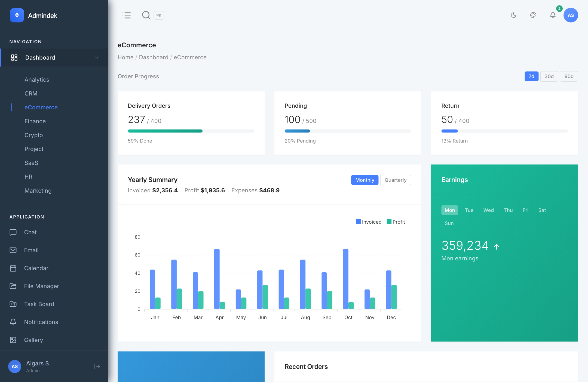Click the File Manager icon
Viewport: 588px width, 382px height.
coord(13,286)
